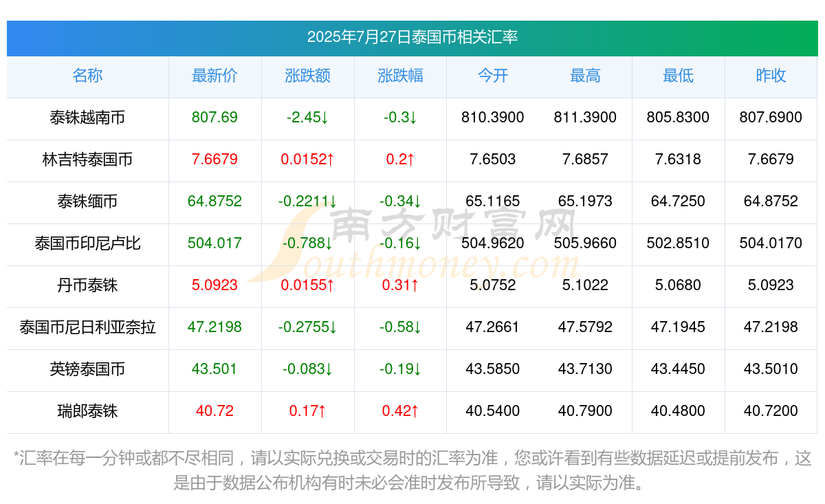Click the title 2025年7月27日泰国币相关汇率
Image resolution: width=825 pixels, height=504 pixels.
[412, 37]
